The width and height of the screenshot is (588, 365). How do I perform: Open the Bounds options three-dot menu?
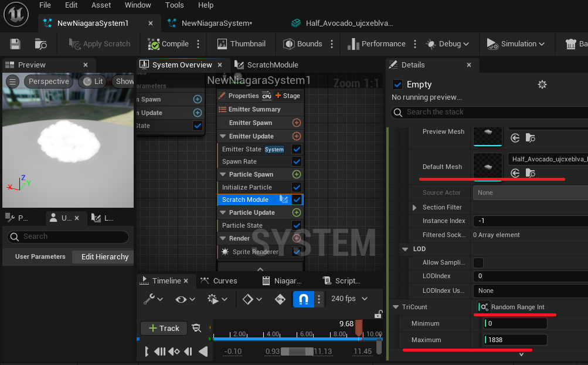coord(332,44)
